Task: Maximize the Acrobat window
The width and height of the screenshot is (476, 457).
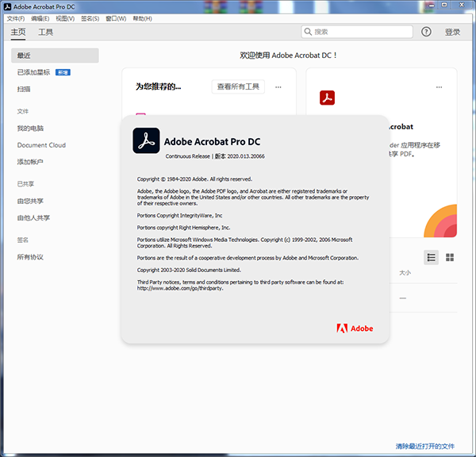Action: point(444,6)
